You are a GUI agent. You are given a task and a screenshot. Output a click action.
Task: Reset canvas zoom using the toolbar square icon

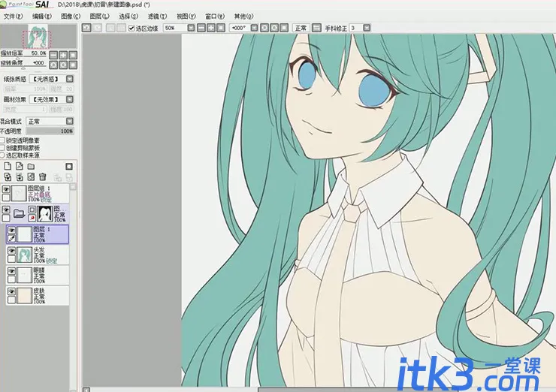click(221, 28)
